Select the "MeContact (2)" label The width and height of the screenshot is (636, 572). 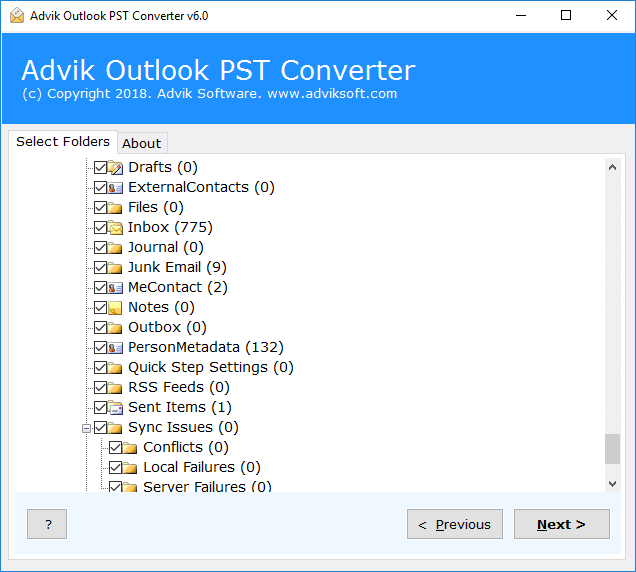(178, 288)
